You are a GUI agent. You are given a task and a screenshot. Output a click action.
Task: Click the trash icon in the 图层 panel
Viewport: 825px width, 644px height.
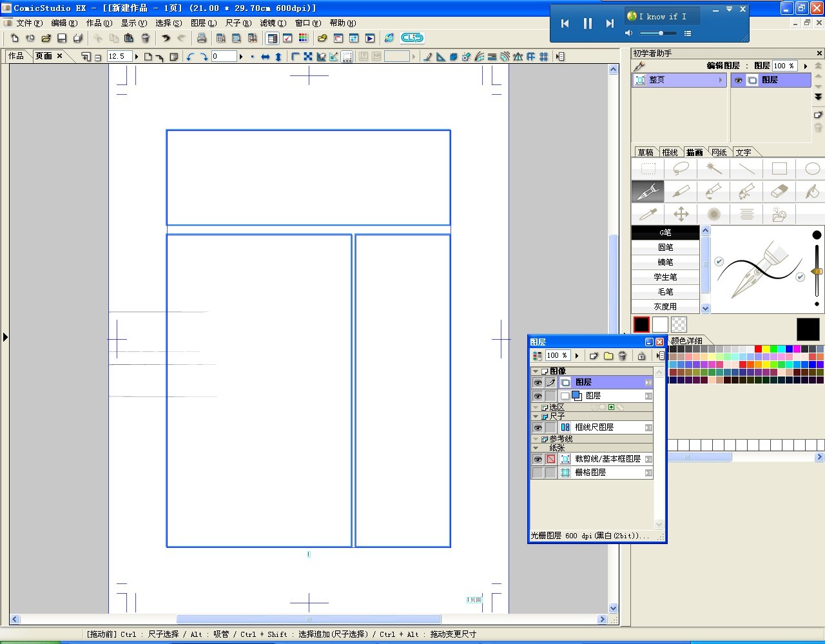[622, 356]
